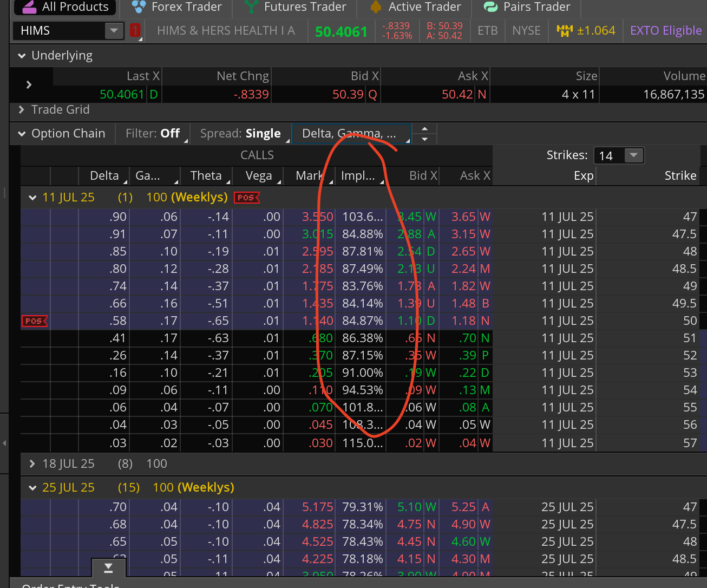707x588 pixels.
Task: Click ask 3.15 on the 47.5 strike
Action: pyautogui.click(x=464, y=234)
